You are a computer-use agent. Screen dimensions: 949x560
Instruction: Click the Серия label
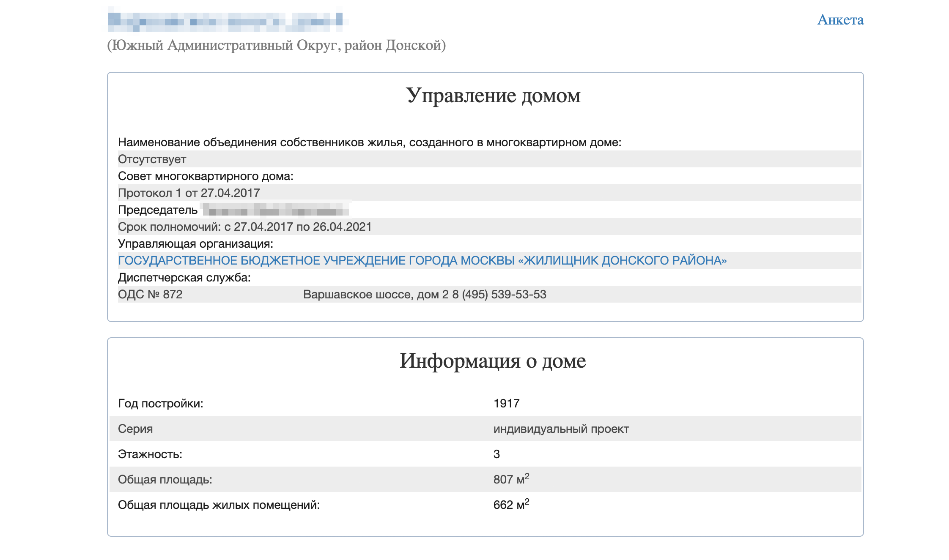click(x=135, y=429)
